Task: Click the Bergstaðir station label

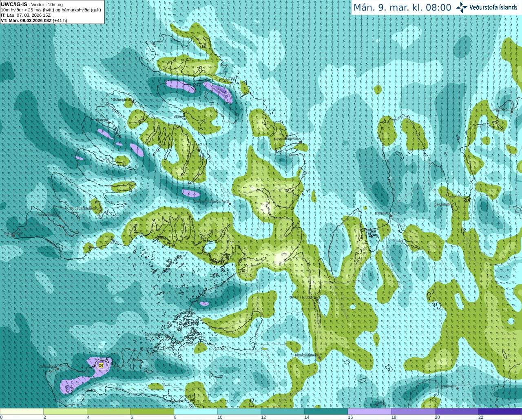Action: click(x=442, y=204)
